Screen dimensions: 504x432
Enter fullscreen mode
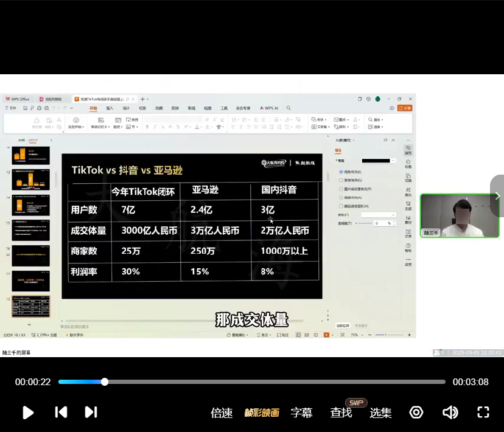(483, 413)
